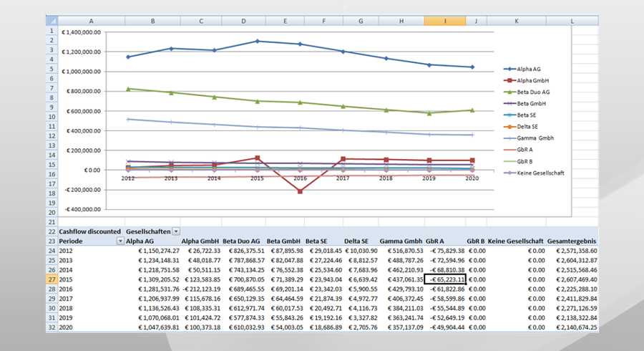Select the cell 'Cashflow discounted'

(x=91, y=231)
